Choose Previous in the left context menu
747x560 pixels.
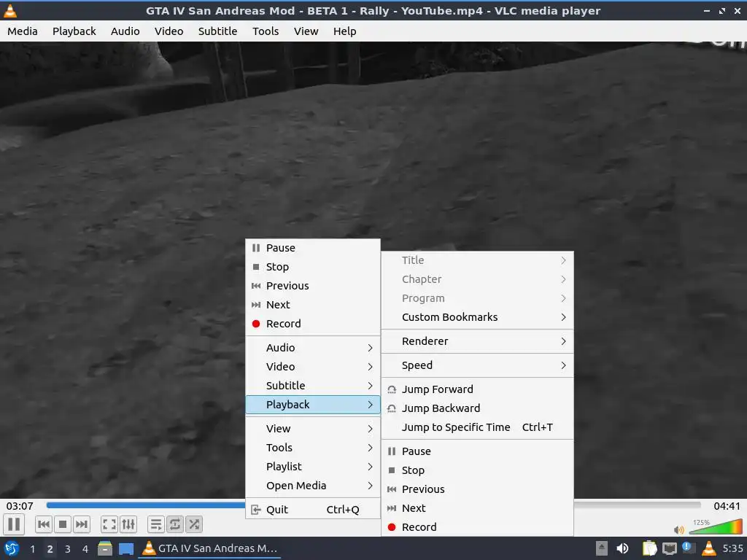coord(312,286)
